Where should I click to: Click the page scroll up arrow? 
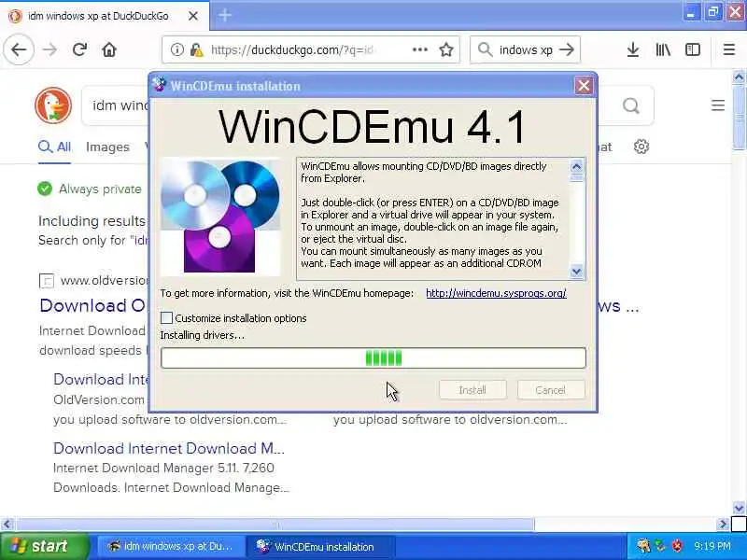pyautogui.click(x=739, y=77)
